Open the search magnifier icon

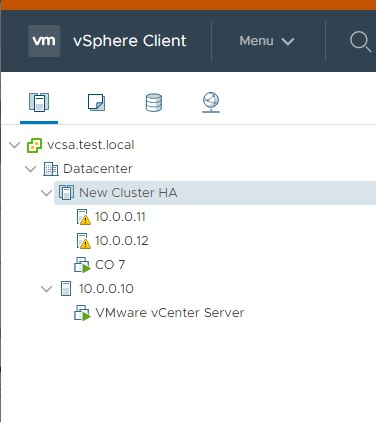point(360,41)
